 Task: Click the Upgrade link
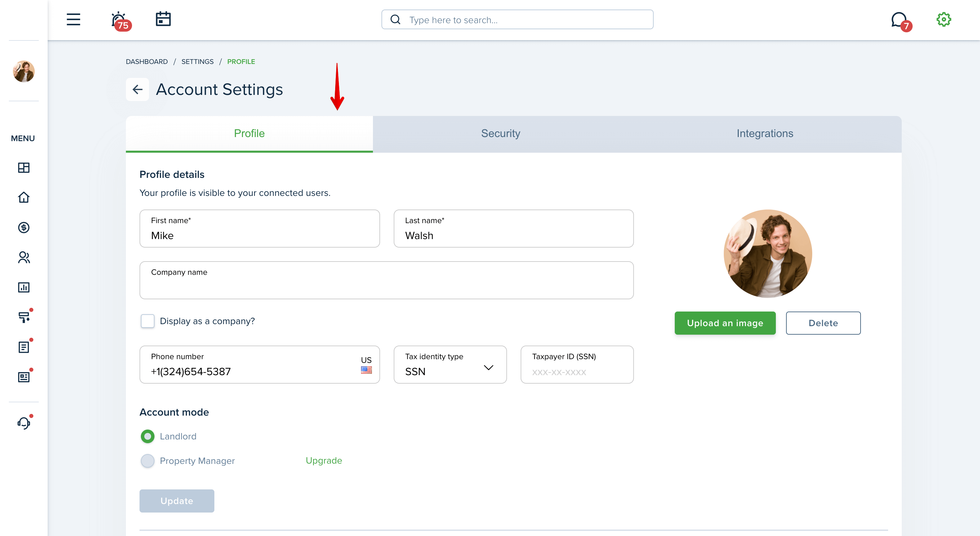(x=324, y=461)
